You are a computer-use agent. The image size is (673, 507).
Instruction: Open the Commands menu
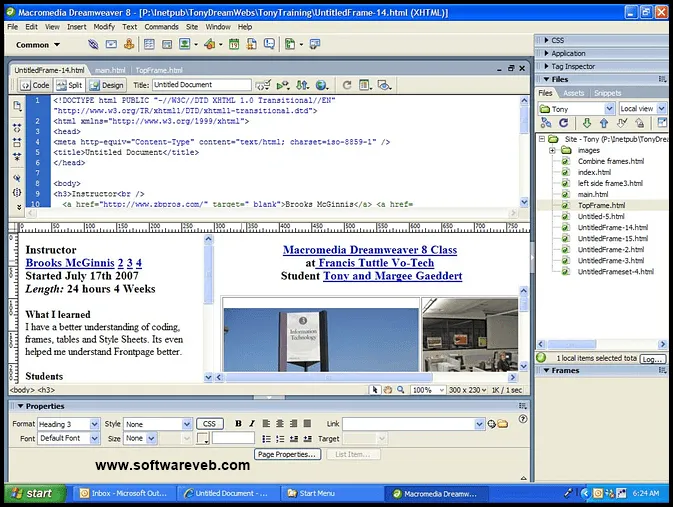[161, 27]
